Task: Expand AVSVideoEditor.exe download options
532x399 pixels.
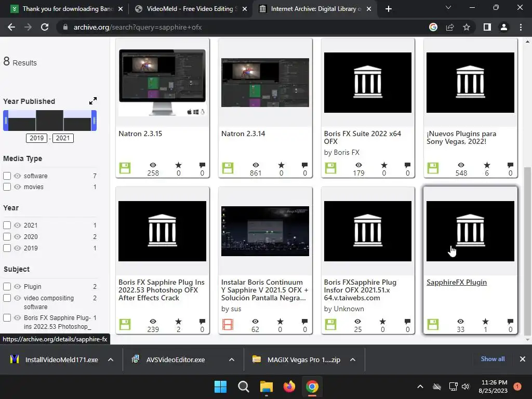Action: click(232, 360)
